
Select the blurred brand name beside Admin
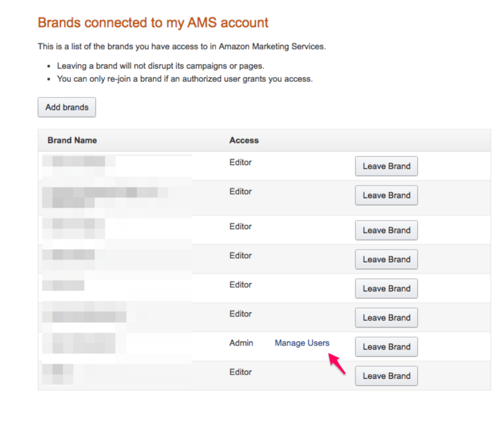point(84,343)
